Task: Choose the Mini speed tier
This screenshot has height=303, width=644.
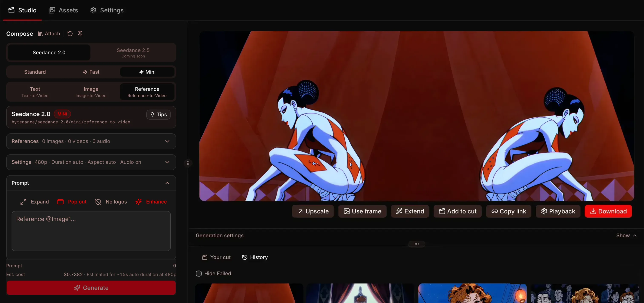Action: tap(147, 72)
